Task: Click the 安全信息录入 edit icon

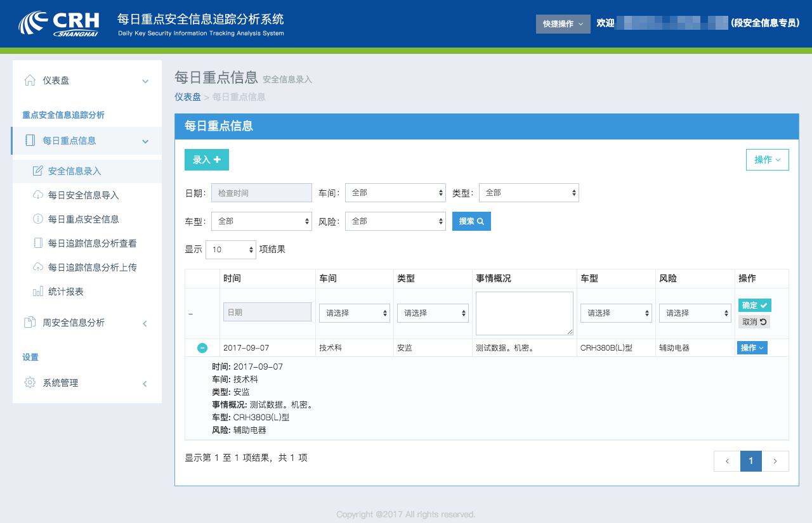Action: 37,171
